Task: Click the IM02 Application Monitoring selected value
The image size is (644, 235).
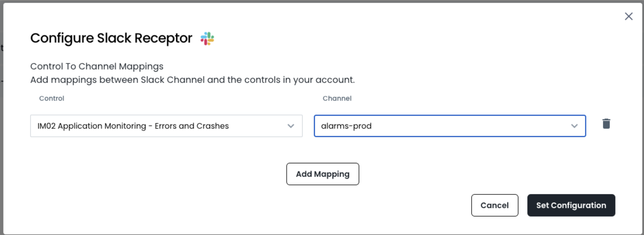Action: (133, 126)
